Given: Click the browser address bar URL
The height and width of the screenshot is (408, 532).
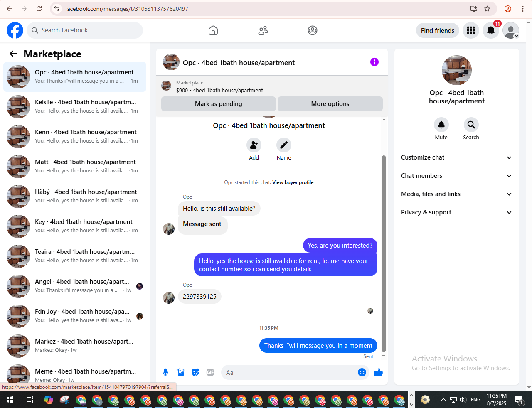Looking at the screenshot, I should tap(127, 9).
